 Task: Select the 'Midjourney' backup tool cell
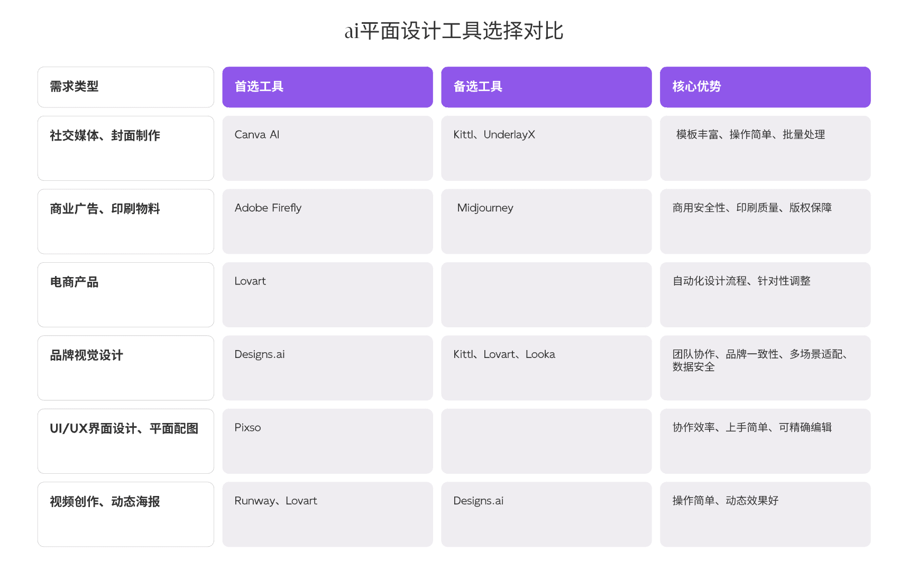[x=547, y=221]
